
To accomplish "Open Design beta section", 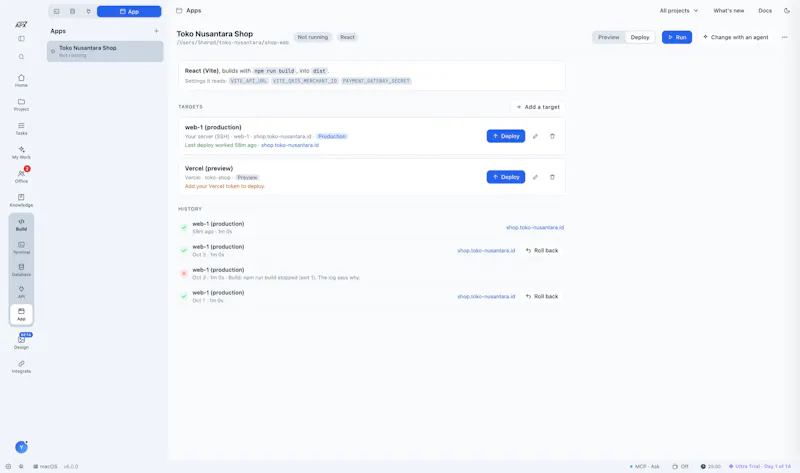I will (21, 342).
